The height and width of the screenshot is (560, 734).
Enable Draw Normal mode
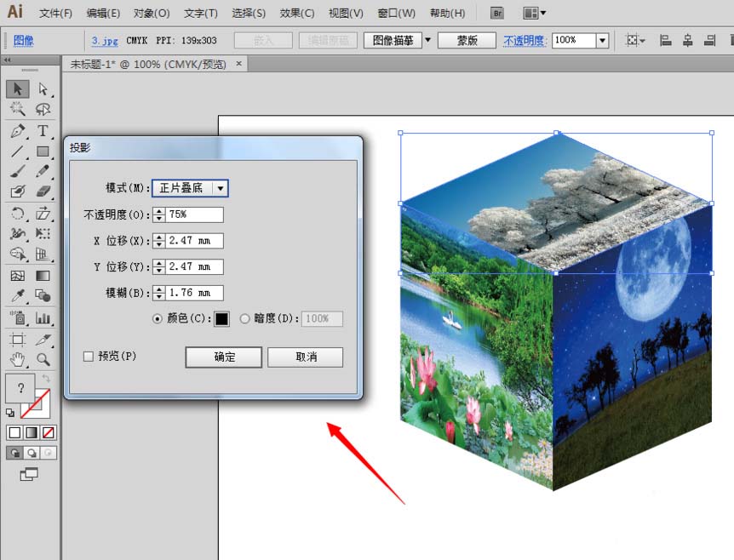[x=15, y=453]
